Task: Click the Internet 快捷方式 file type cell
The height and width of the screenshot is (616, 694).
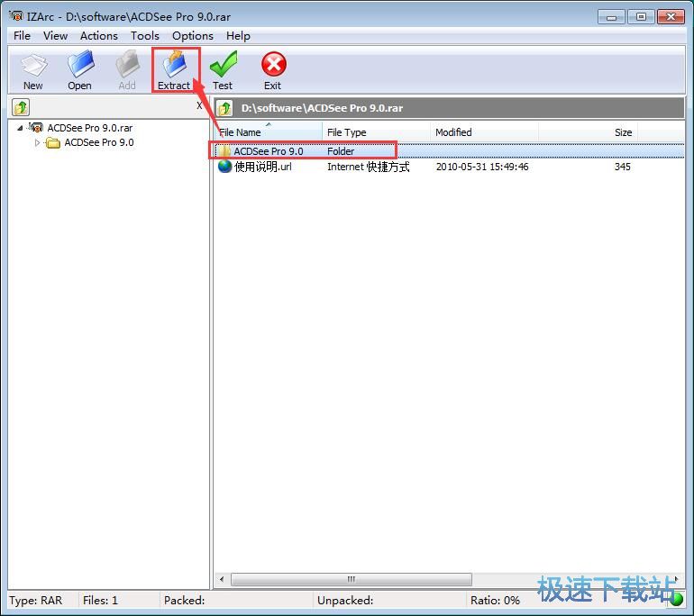Action: coord(369,167)
